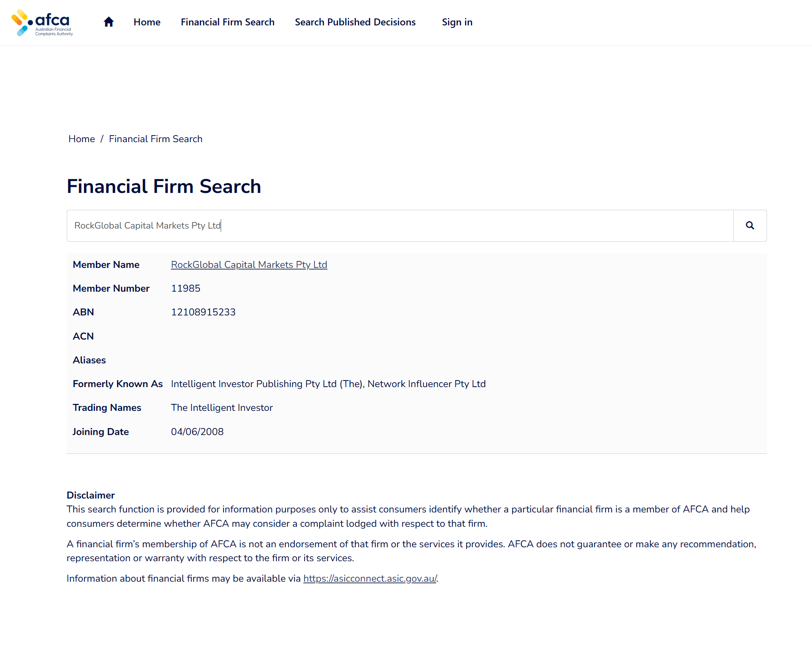Open Search Published Decisions
The width and height of the screenshot is (812, 655).
point(355,22)
